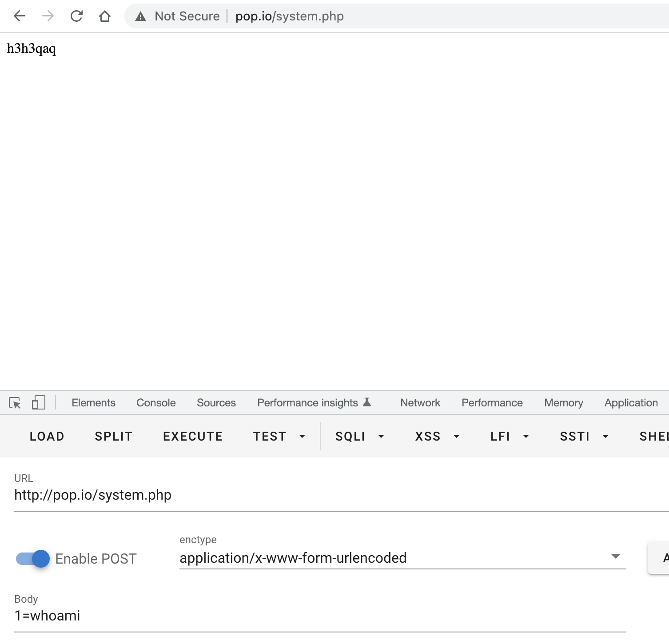Screen dimensions: 669x644
Task: Switch to the Console tab
Action: [x=156, y=403]
